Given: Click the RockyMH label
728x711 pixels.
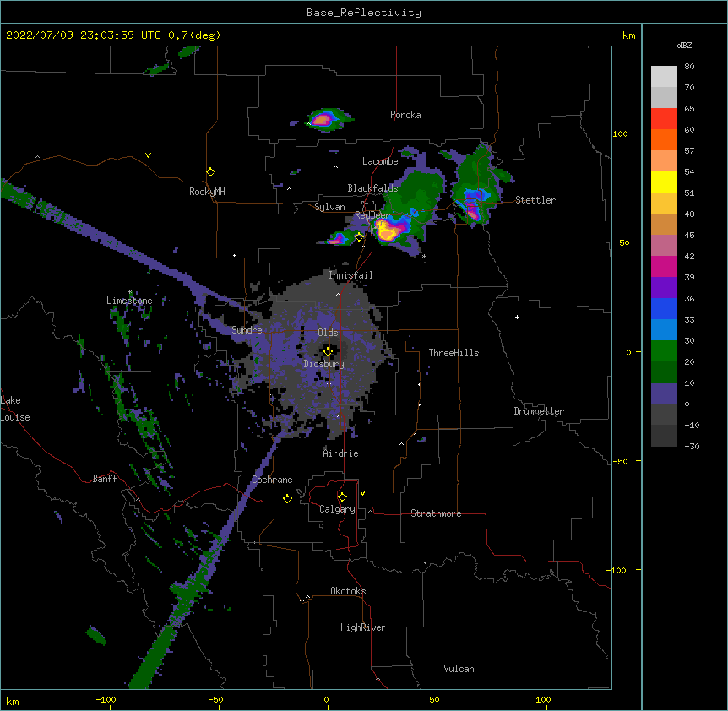Looking at the screenshot, I should pyautogui.click(x=207, y=192).
